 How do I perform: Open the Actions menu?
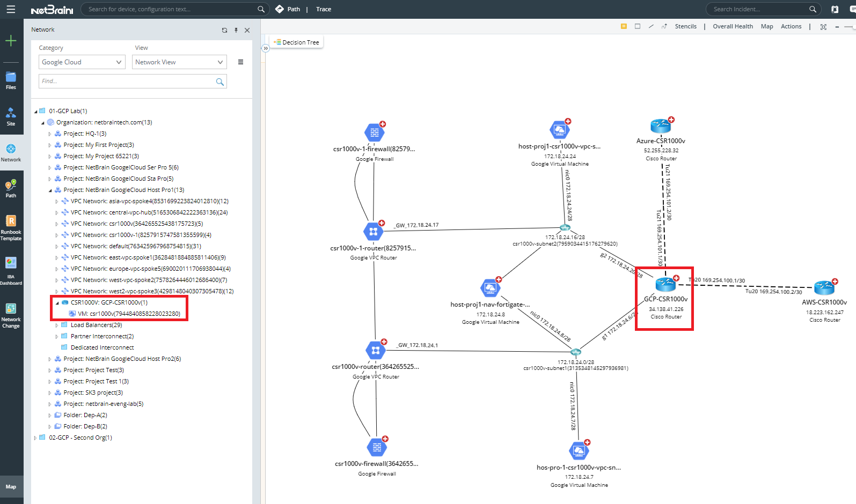coord(791,26)
